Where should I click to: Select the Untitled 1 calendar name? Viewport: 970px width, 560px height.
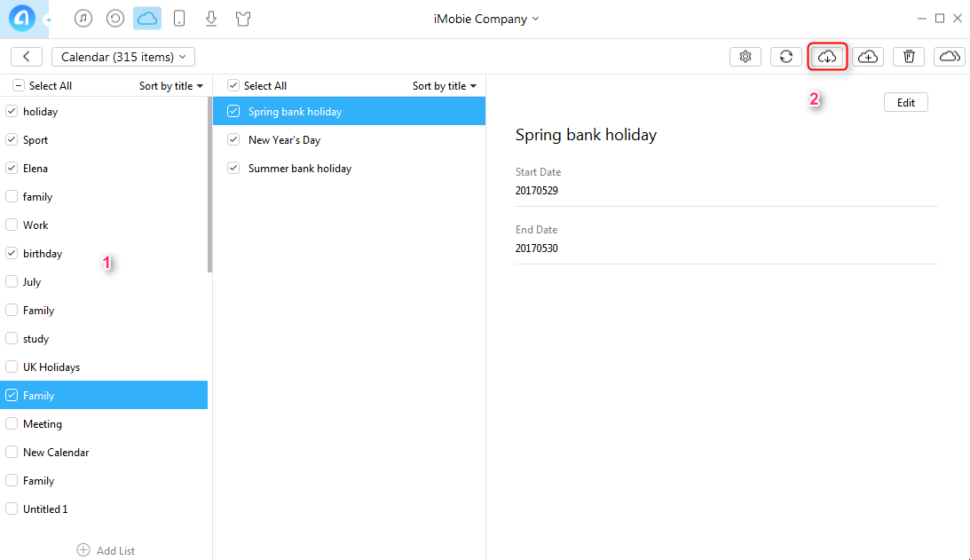[45, 509]
